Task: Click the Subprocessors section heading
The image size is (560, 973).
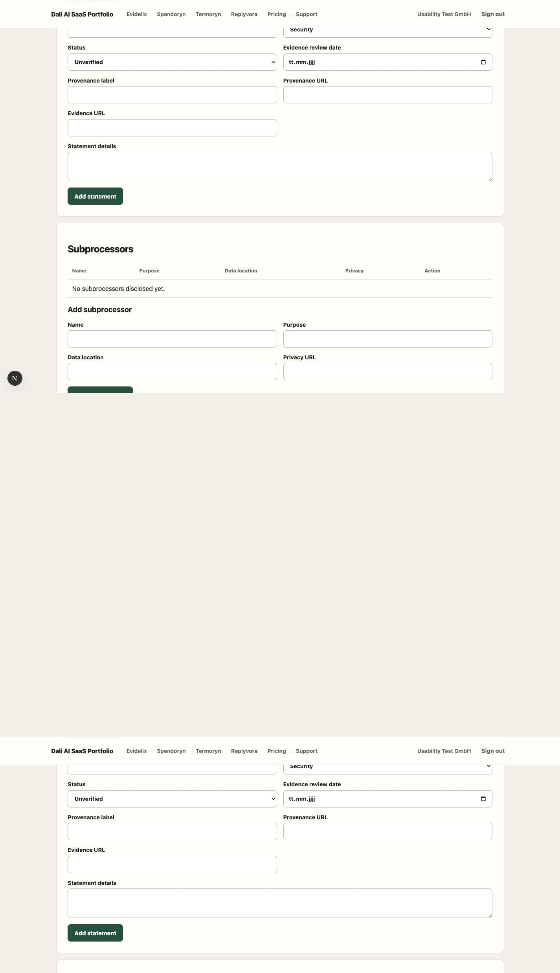Action: pyautogui.click(x=100, y=249)
